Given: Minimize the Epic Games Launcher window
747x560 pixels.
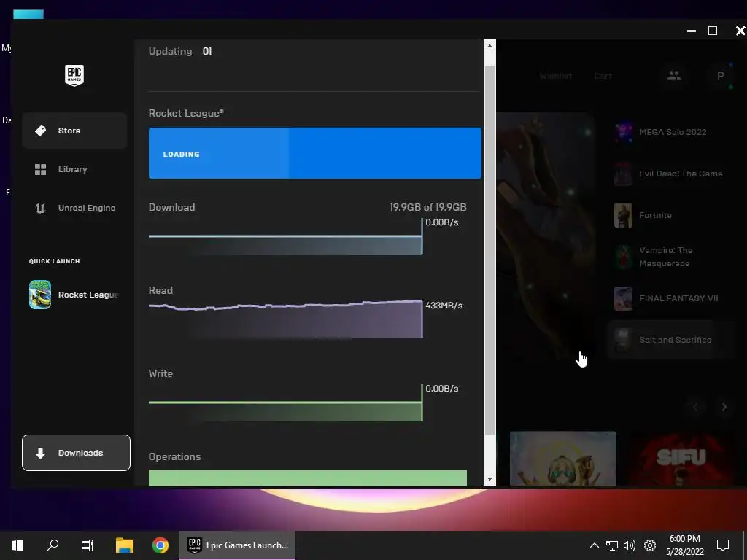Looking at the screenshot, I should (x=692, y=31).
